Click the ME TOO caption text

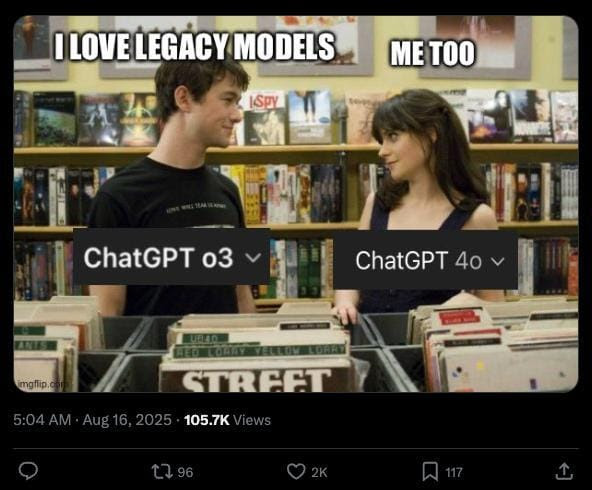click(x=432, y=53)
